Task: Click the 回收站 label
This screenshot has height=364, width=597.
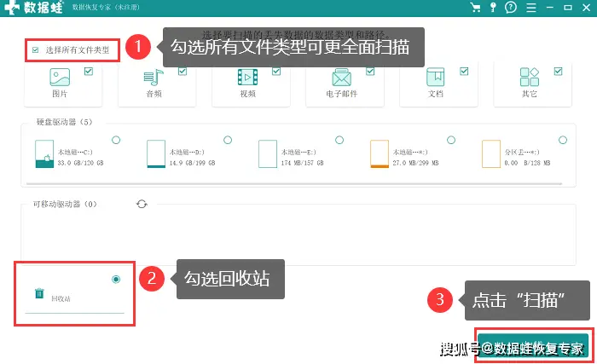Action: (x=61, y=299)
